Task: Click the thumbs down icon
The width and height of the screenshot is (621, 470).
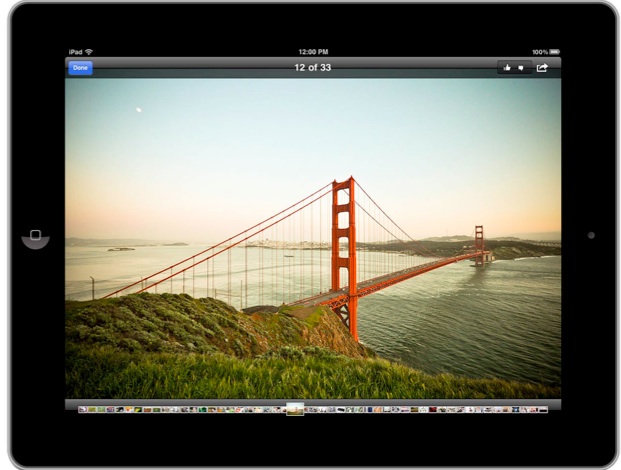Action: (x=521, y=68)
